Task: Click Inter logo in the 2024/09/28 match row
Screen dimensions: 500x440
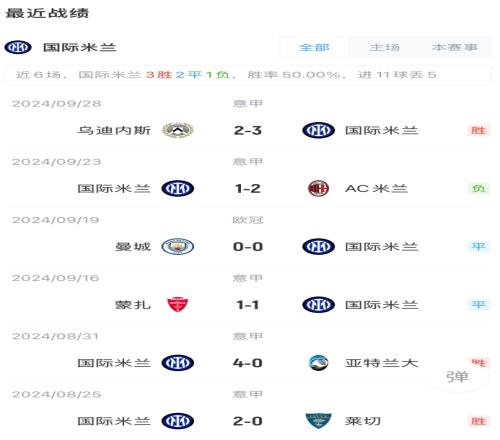Action: click(x=318, y=130)
